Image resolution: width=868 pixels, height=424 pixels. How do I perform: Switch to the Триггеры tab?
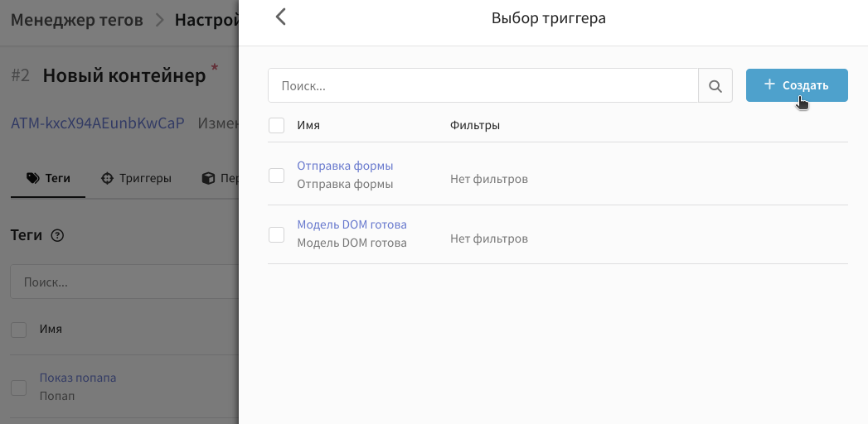(x=136, y=178)
